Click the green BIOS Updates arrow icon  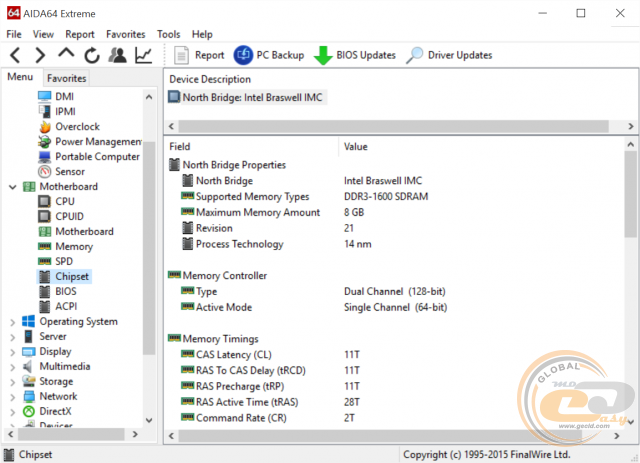click(x=323, y=56)
